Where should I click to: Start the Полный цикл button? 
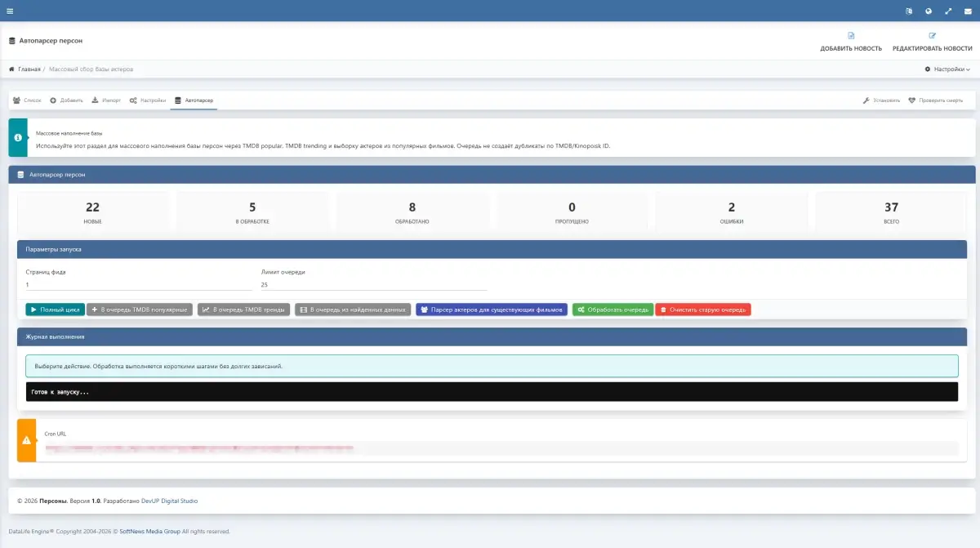pyautogui.click(x=55, y=310)
